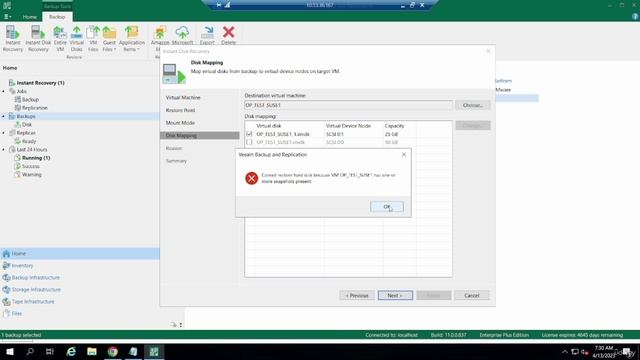Select Warning under Last 24 Hours
The image size is (640, 360).
[31, 175]
